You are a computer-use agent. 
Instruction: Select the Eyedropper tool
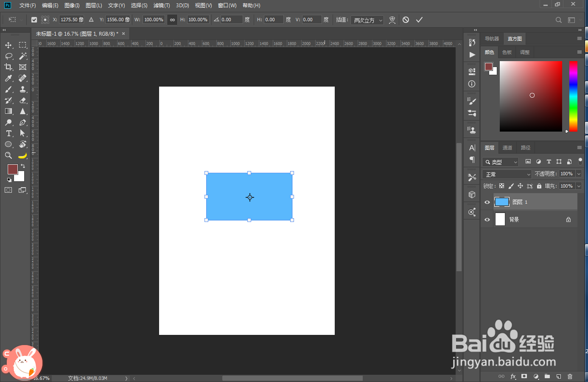tap(8, 78)
